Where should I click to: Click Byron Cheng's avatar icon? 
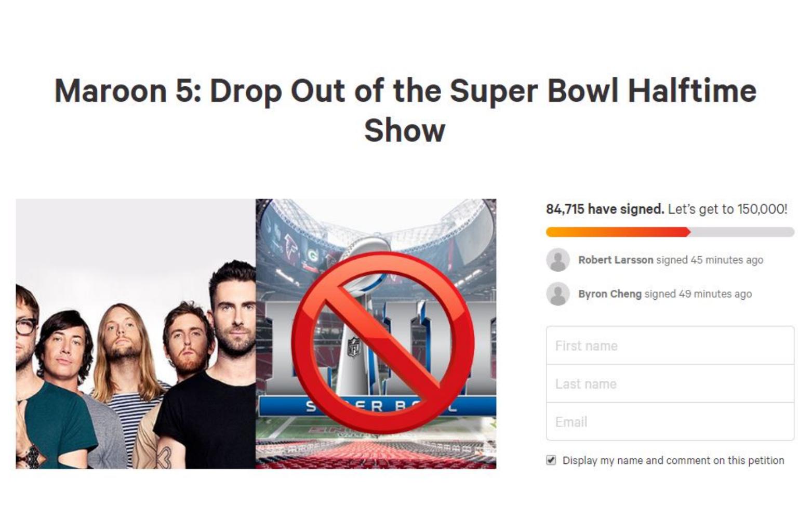tap(558, 294)
